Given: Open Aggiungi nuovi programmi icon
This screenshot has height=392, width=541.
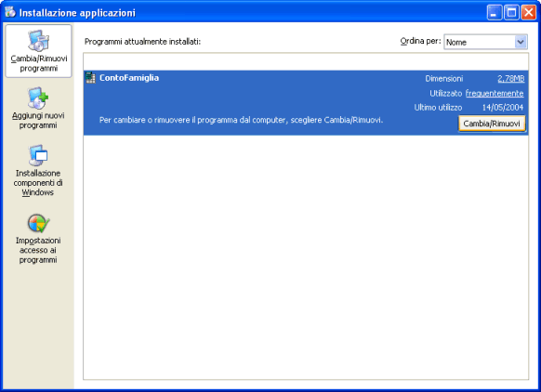Looking at the screenshot, I should [x=38, y=98].
